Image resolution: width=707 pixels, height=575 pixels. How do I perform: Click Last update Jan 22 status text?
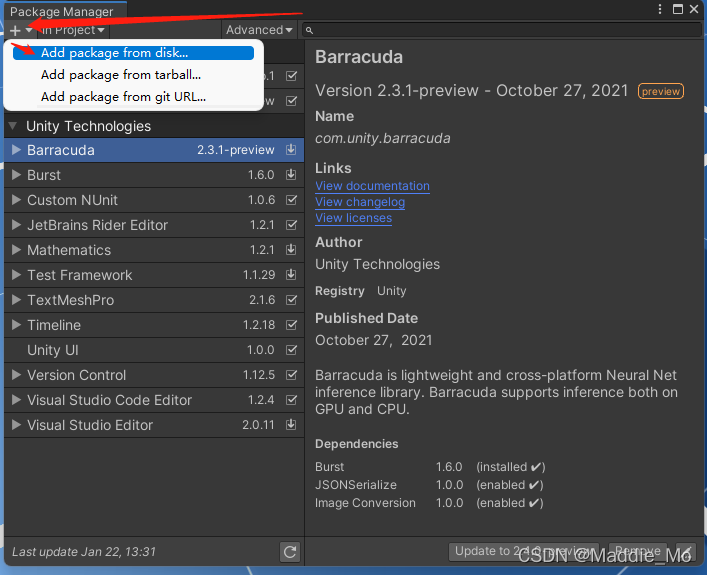pyautogui.click(x=84, y=552)
